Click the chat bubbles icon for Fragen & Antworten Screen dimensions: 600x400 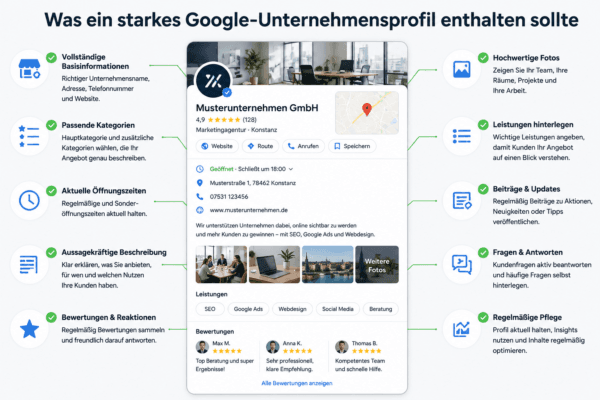pyautogui.click(x=461, y=264)
